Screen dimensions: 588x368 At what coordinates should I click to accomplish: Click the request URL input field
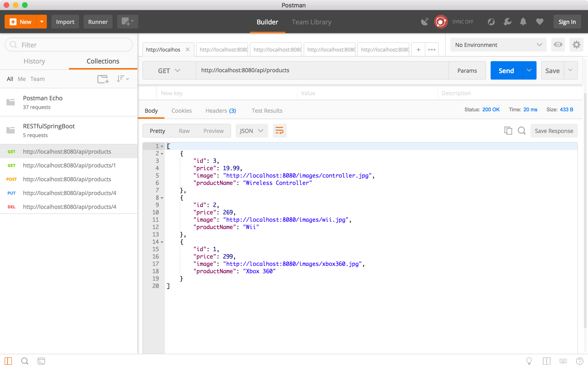322,70
